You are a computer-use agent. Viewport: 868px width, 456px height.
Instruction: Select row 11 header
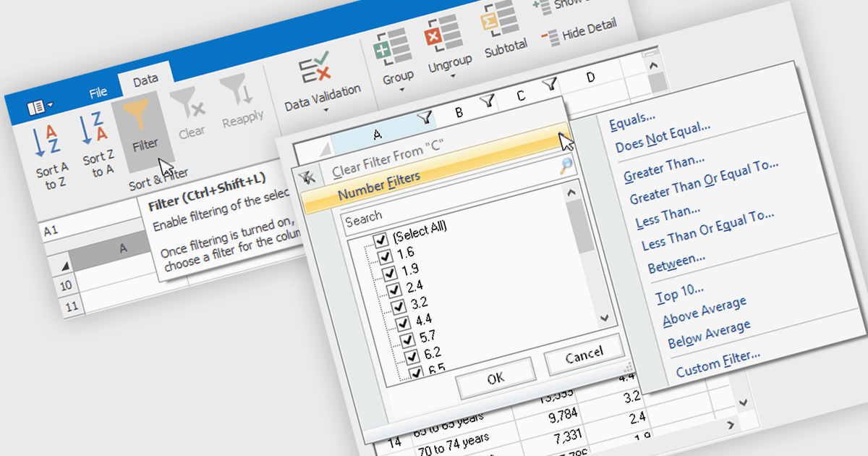tap(71, 307)
